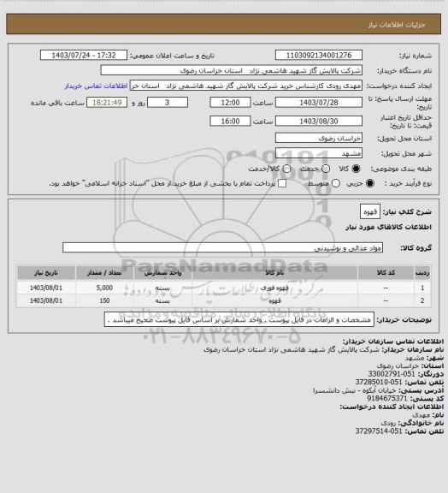
Task: Click the request creator name field
Action: [246, 86]
